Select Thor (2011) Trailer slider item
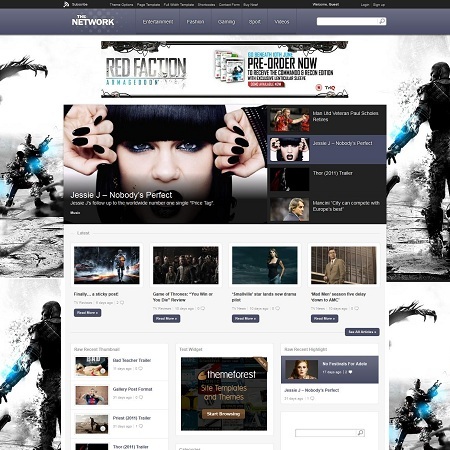Screen dimensions: 450x450 [x=327, y=179]
